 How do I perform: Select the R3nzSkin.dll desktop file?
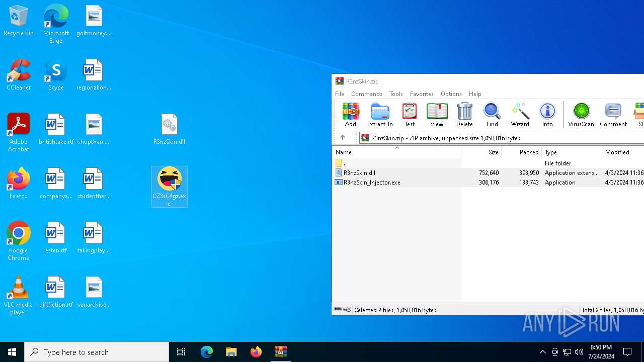(170, 130)
